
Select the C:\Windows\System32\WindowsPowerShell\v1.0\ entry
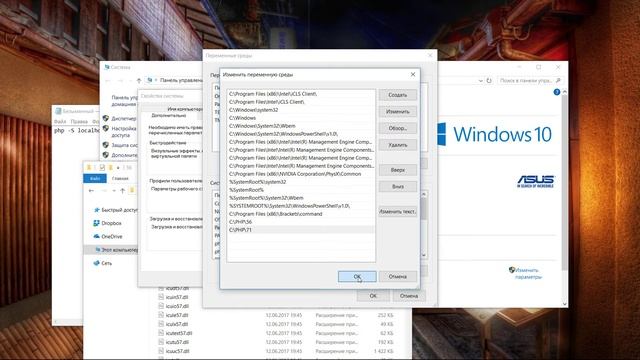[301, 134]
